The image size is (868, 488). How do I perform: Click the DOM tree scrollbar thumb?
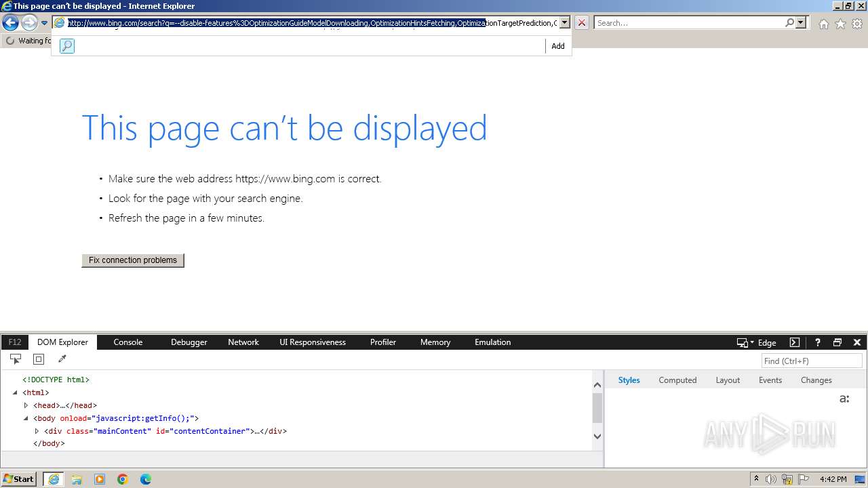click(597, 407)
